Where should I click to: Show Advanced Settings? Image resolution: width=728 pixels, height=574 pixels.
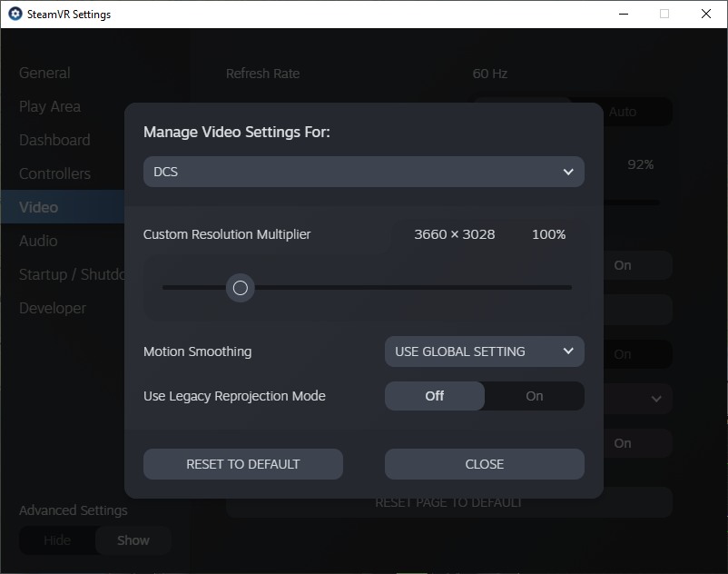(133, 540)
